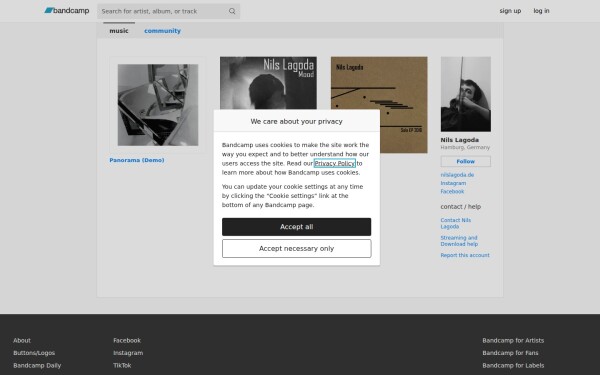
Task: Open the sign up link
Action: (x=510, y=11)
